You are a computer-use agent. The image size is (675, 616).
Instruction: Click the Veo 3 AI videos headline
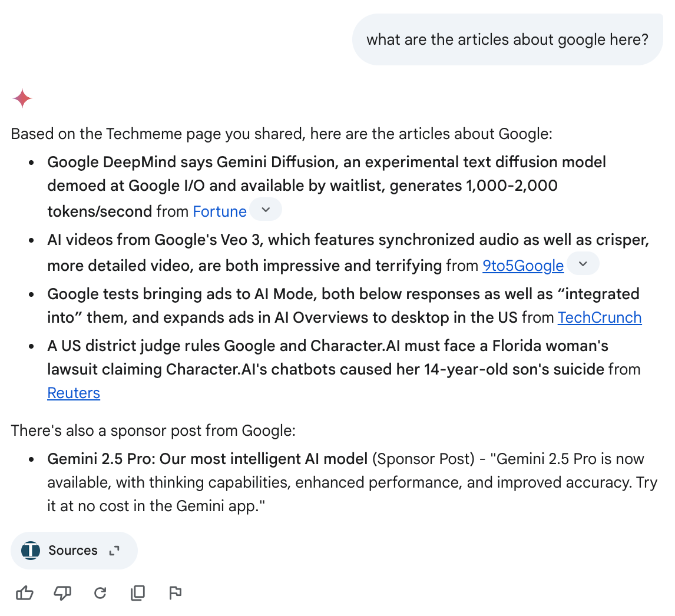click(348, 253)
